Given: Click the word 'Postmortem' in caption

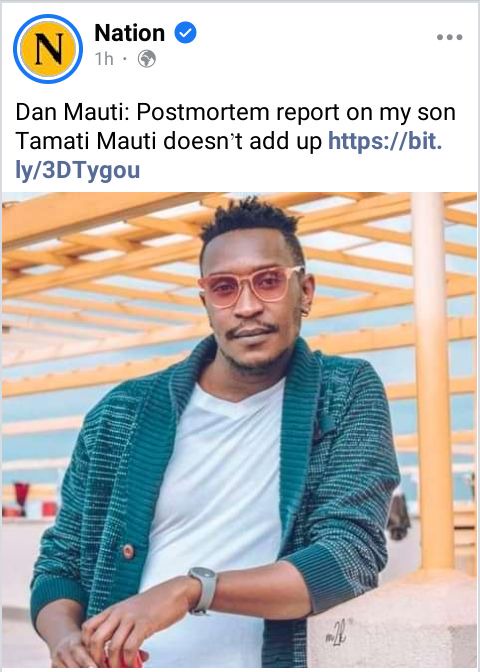Looking at the screenshot, I should pos(203,112).
